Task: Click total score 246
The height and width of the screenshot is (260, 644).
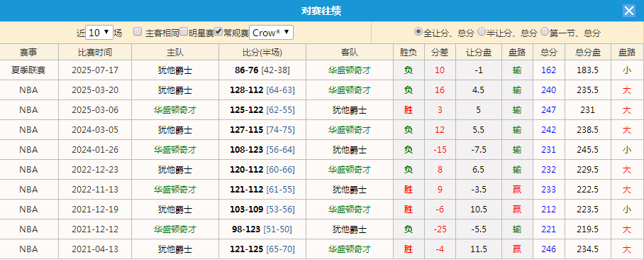Action: [549, 249]
